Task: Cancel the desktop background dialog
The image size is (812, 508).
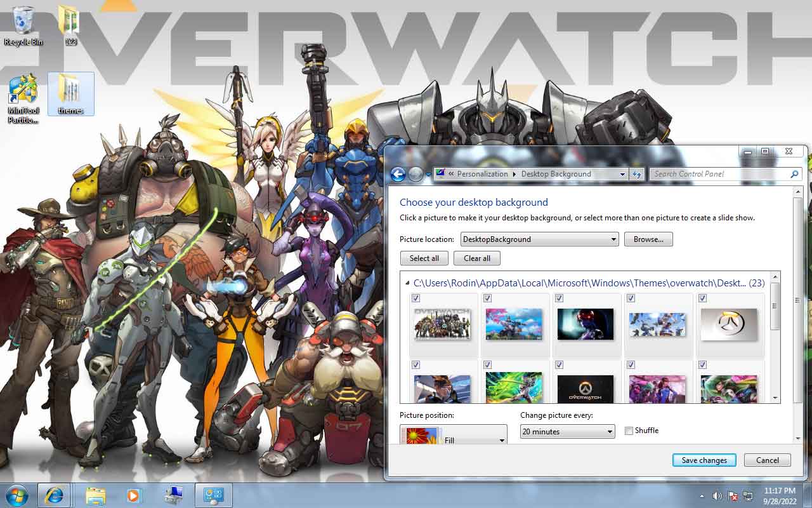Action: [x=768, y=460]
